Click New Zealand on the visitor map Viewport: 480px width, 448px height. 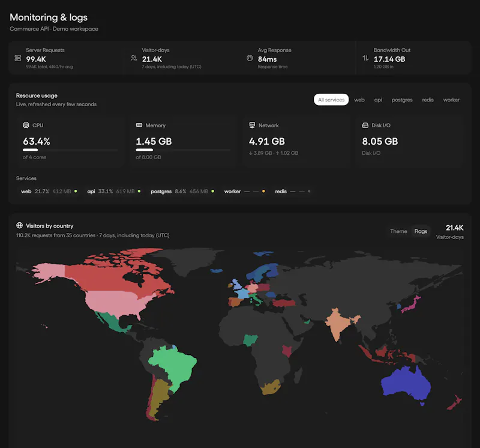(x=455, y=402)
